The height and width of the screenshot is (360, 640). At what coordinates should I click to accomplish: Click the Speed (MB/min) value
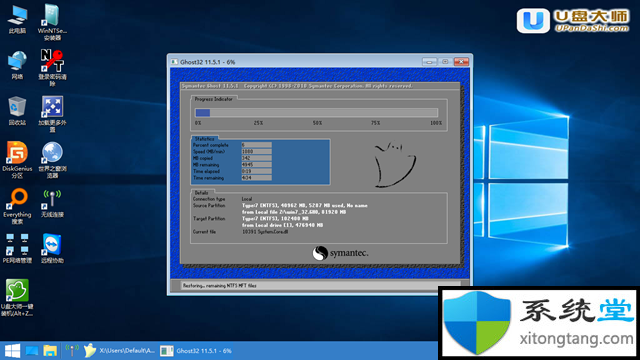[256, 151]
